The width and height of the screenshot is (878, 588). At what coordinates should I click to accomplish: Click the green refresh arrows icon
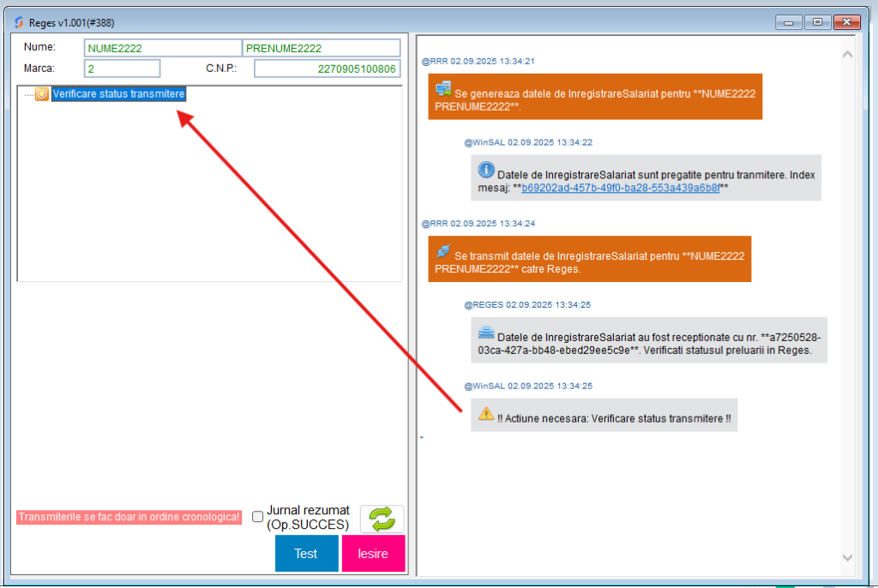tap(382, 519)
